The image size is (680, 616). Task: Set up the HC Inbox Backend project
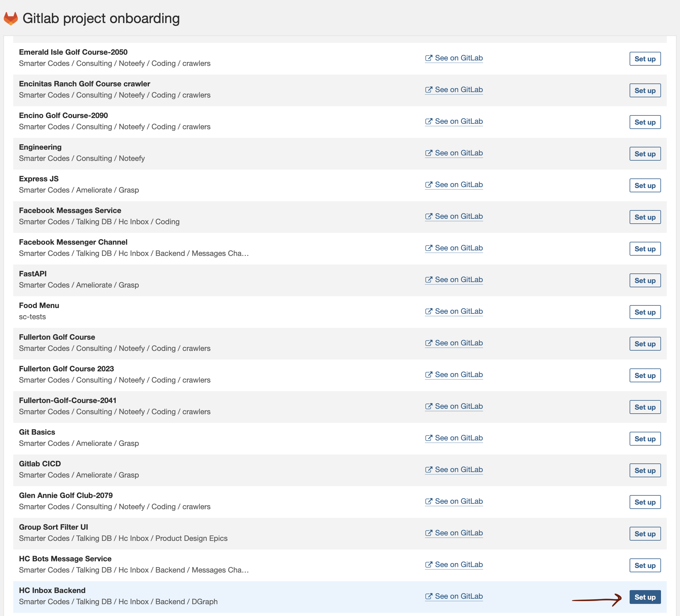pos(645,598)
